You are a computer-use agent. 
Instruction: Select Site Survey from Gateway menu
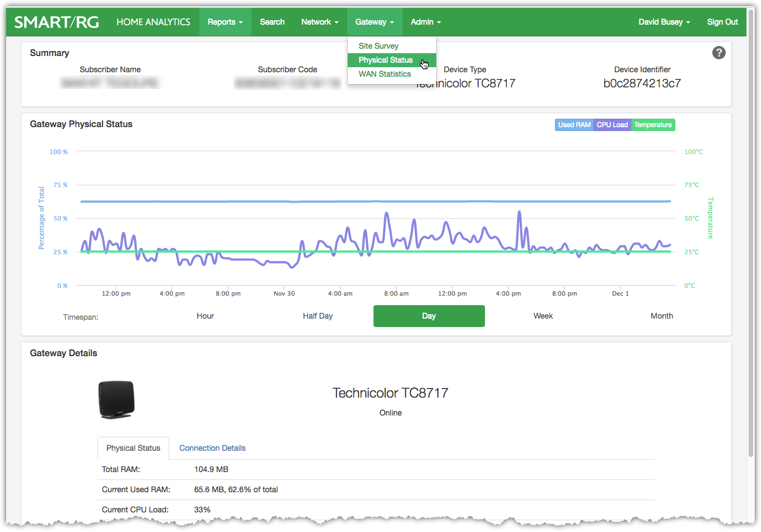[391, 46]
